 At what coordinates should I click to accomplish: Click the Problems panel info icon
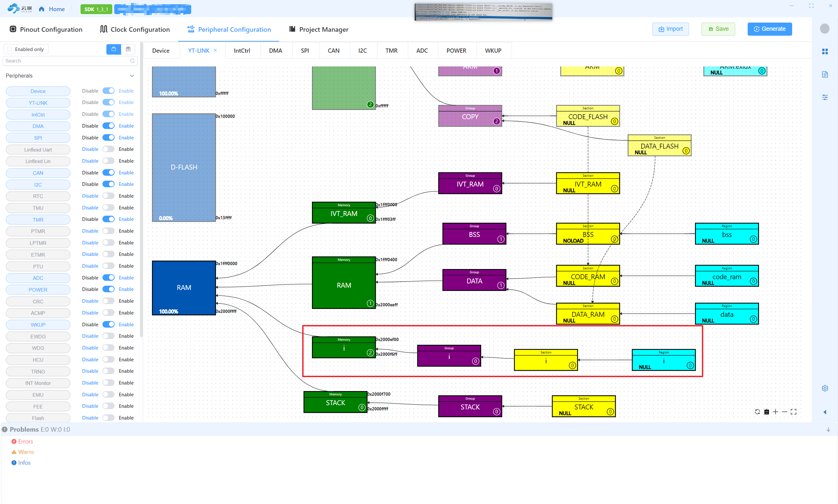[5, 430]
